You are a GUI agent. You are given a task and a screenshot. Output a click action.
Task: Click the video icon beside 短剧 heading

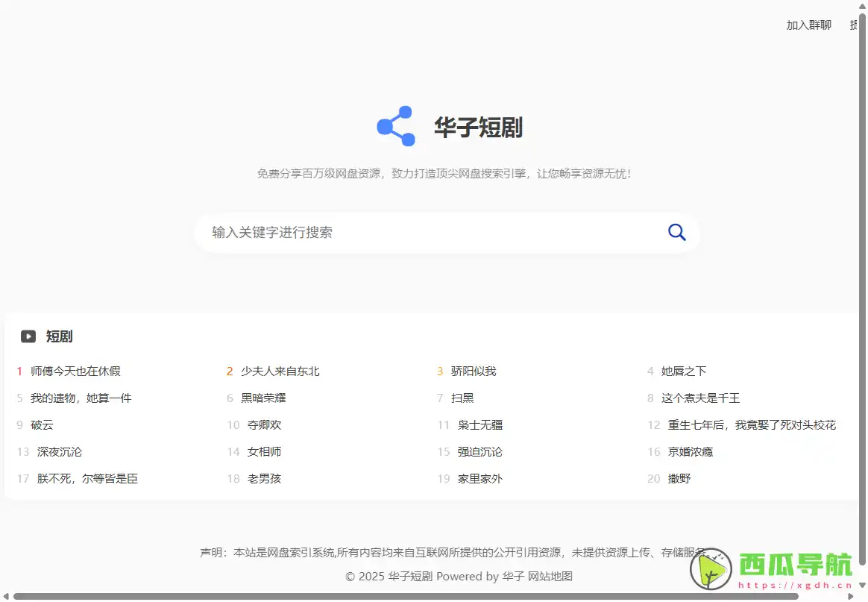click(x=28, y=336)
